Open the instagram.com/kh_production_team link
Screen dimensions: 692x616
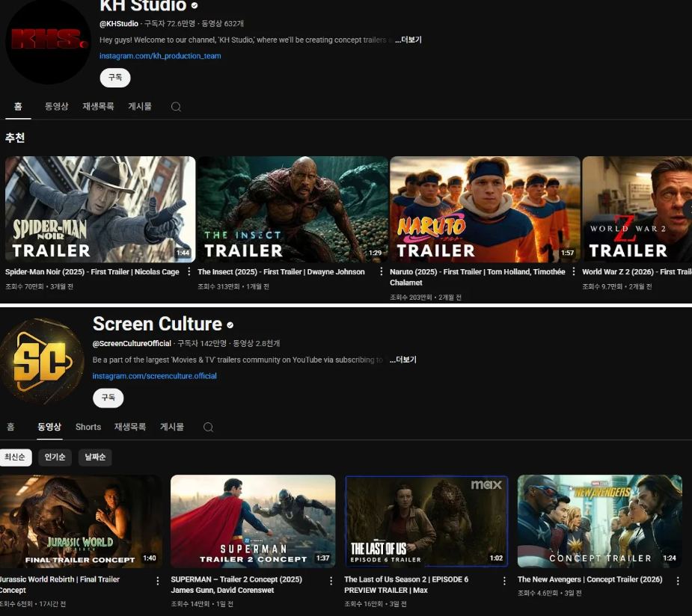pyautogui.click(x=160, y=56)
